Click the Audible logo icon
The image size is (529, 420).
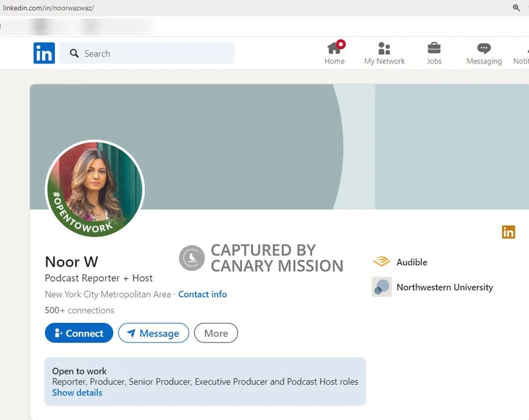(x=382, y=261)
